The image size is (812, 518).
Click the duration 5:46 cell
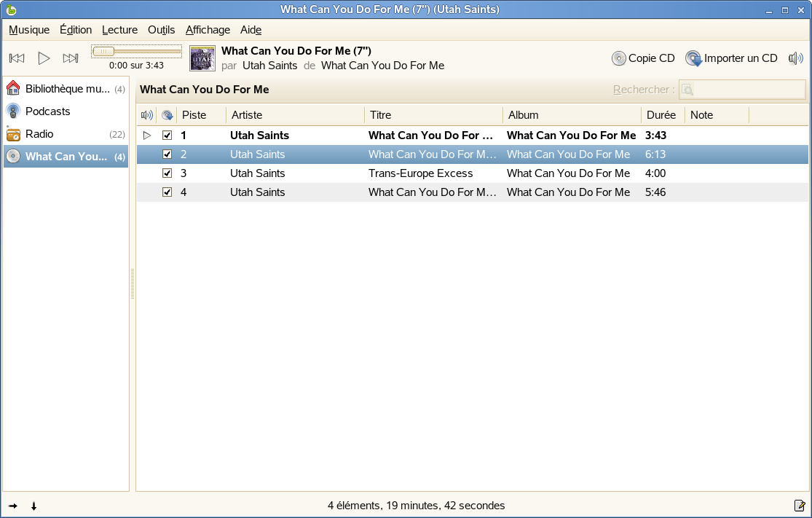tap(655, 192)
